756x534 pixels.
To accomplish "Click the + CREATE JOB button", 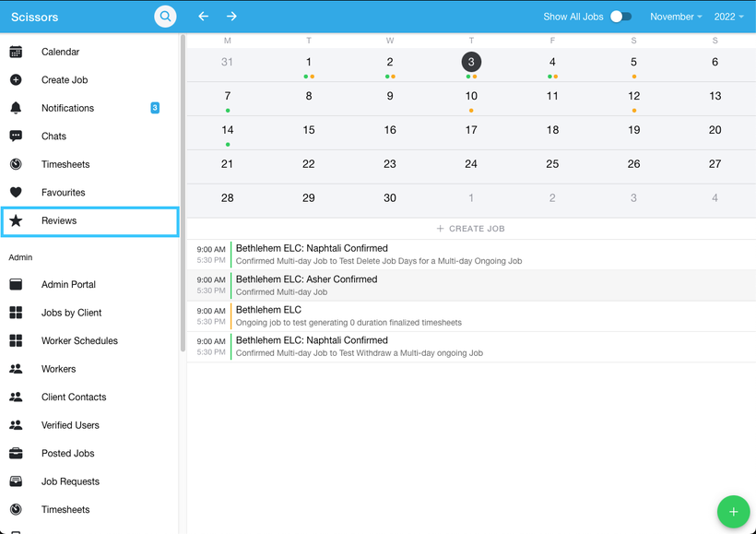I will coord(470,229).
